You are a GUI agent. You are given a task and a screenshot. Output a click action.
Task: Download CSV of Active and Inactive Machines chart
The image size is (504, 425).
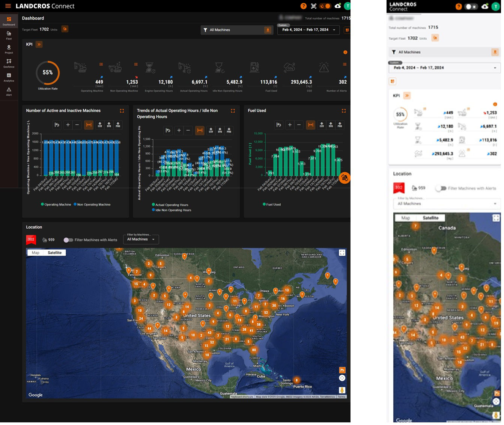pos(100,125)
